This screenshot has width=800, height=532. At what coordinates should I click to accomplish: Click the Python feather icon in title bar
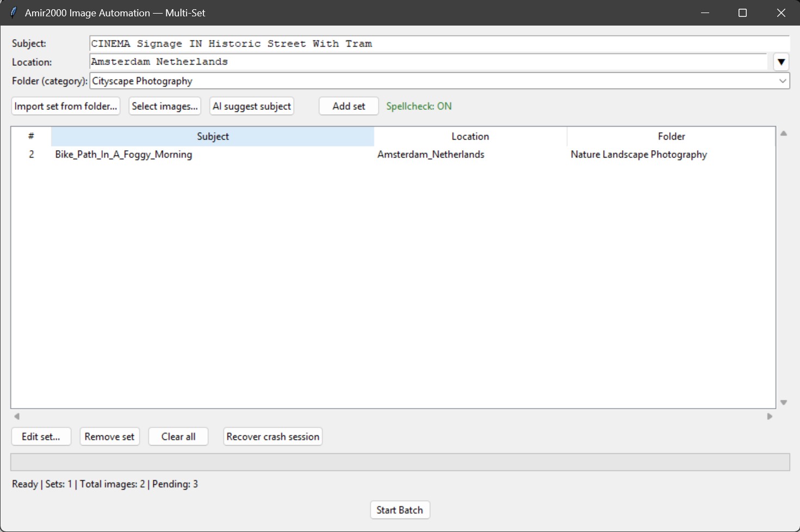point(13,12)
